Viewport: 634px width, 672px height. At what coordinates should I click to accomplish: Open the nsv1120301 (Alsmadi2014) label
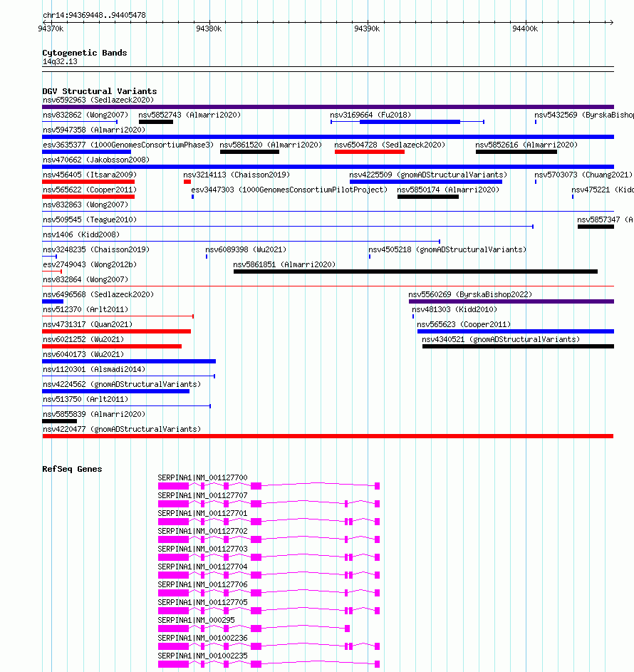(94, 370)
